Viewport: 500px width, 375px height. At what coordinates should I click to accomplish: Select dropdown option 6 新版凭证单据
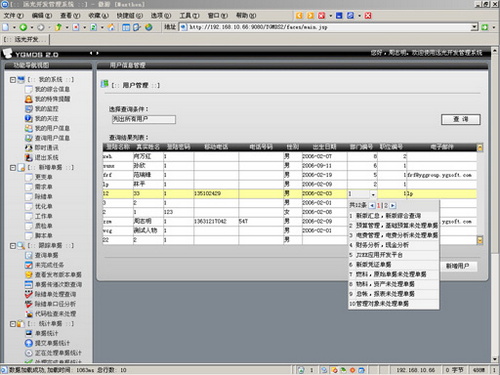(393, 265)
